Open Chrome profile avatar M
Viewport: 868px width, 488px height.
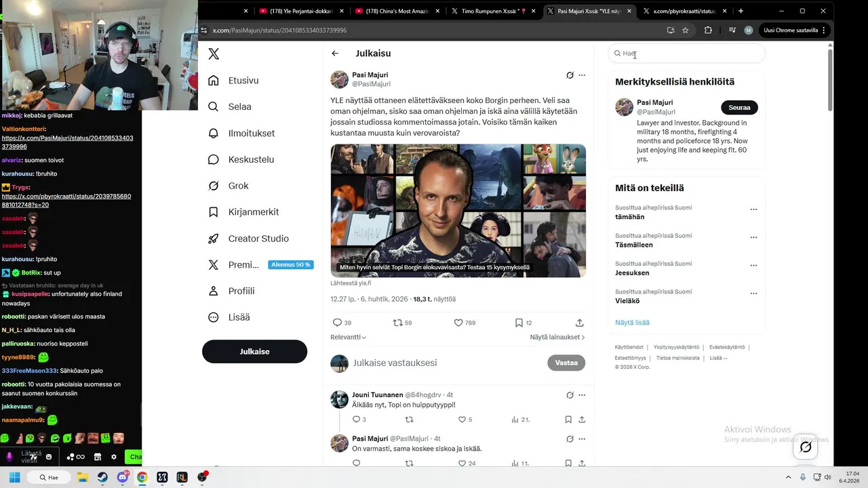click(x=749, y=30)
